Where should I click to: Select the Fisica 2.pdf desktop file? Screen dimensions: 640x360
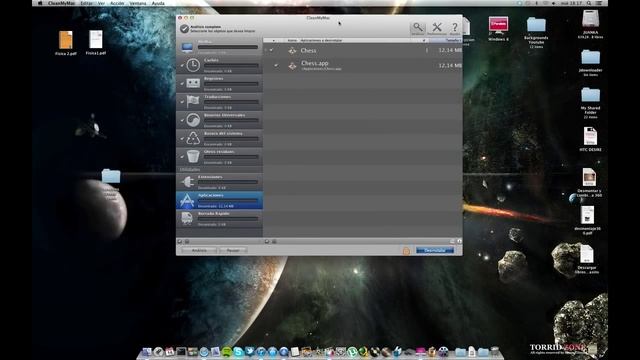(66, 40)
